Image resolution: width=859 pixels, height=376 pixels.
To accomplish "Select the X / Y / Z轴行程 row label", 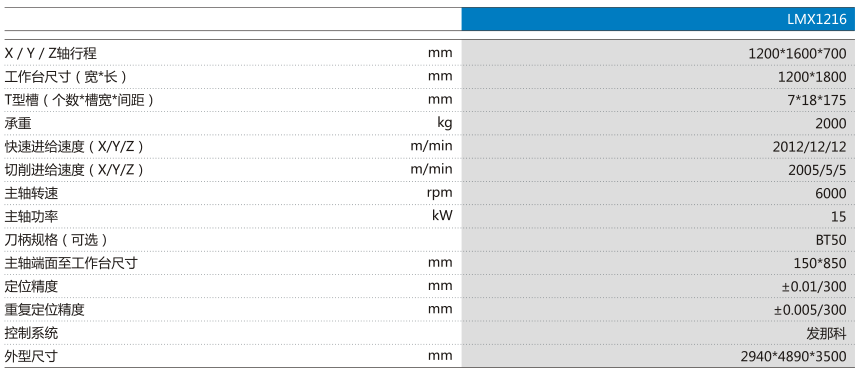I will coord(51,53).
